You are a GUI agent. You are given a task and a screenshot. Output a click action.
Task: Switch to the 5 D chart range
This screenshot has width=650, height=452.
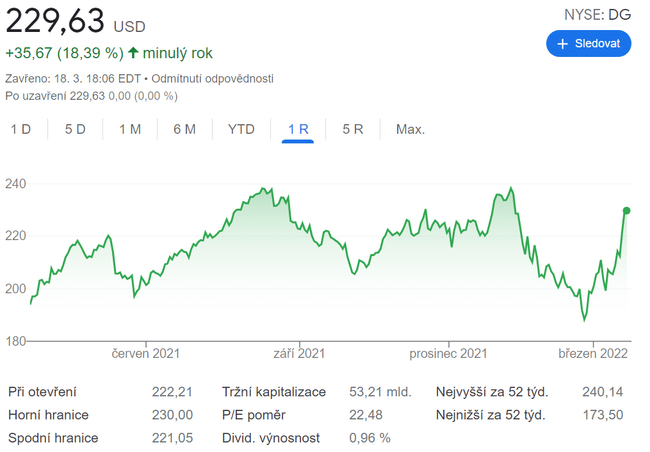tap(75, 129)
